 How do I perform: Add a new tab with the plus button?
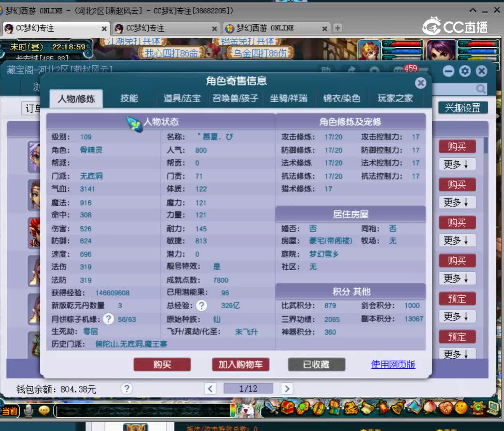coord(338,28)
